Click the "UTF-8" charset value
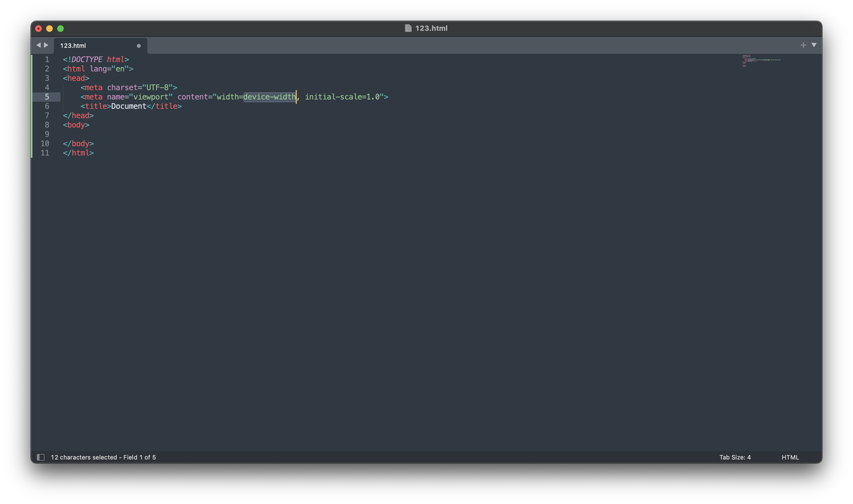853x504 pixels. pyautogui.click(x=157, y=88)
